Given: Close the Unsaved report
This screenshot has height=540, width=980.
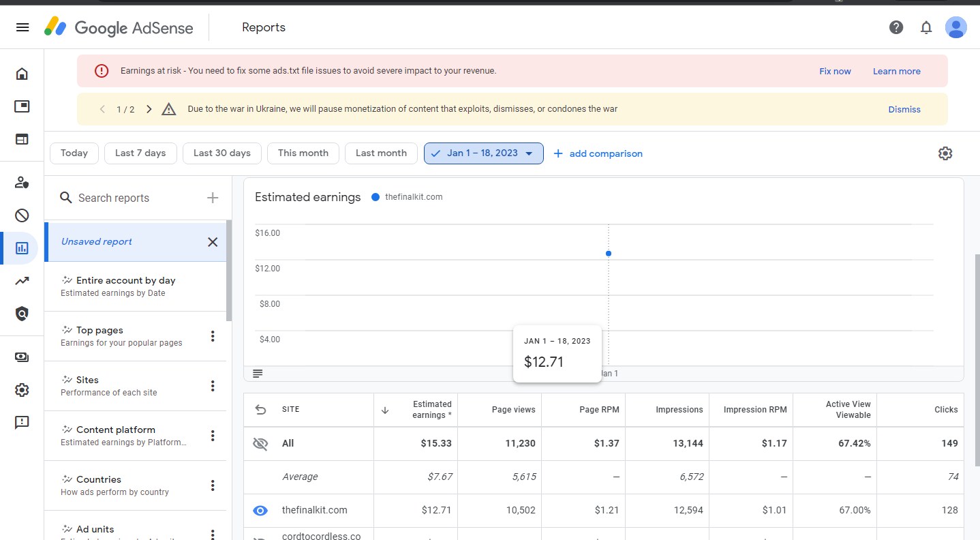Looking at the screenshot, I should click(x=213, y=242).
